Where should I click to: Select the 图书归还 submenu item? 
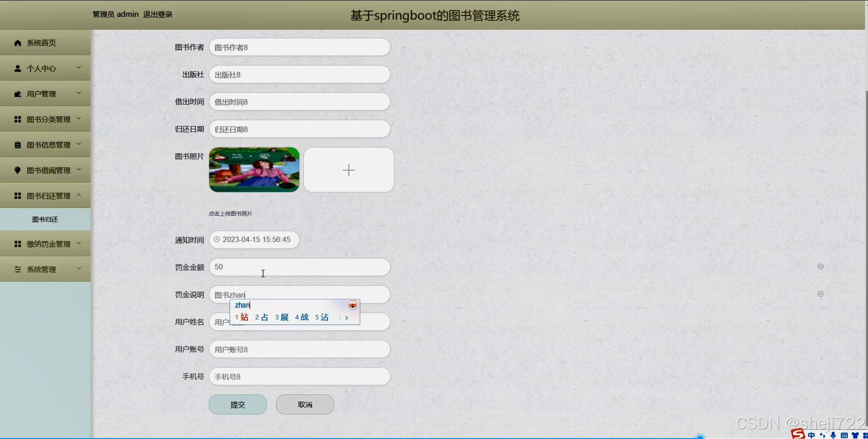(44, 219)
